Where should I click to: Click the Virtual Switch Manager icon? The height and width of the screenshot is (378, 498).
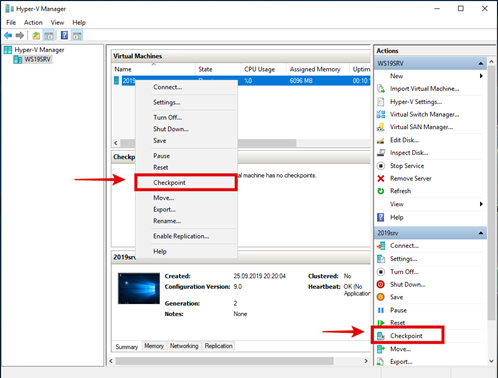click(381, 114)
